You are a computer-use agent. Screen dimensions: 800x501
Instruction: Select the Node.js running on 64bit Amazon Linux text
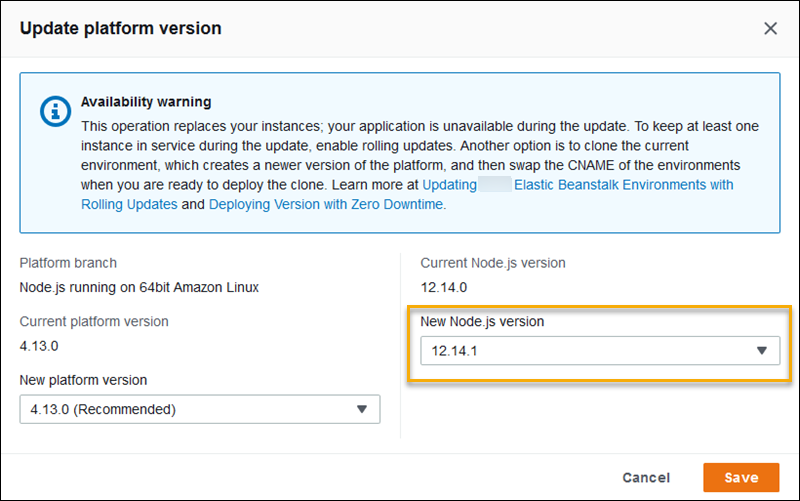click(x=139, y=287)
